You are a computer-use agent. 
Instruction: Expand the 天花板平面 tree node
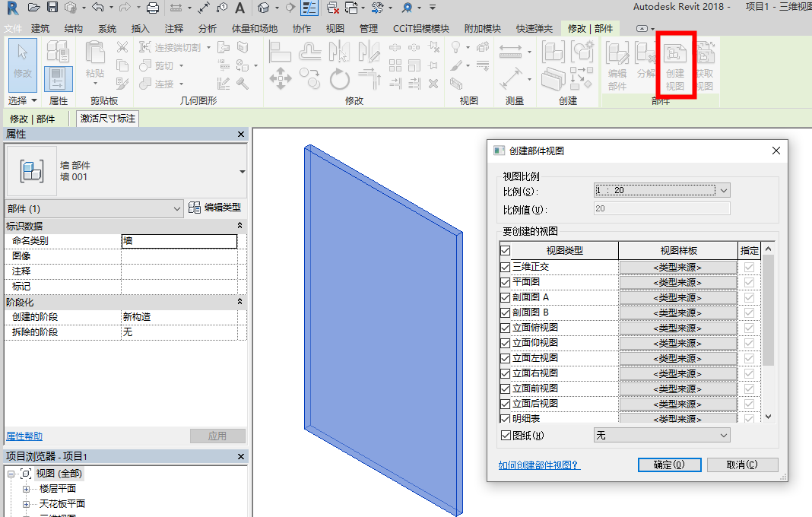pos(26,503)
